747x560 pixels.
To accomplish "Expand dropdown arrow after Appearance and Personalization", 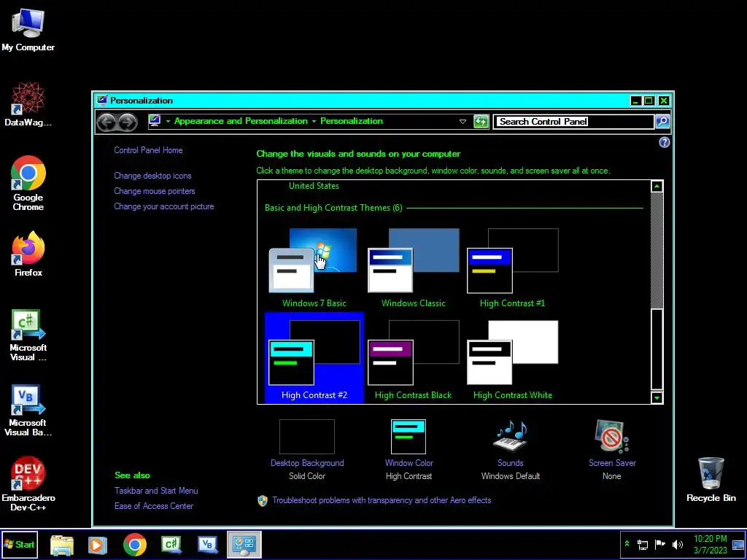I will pyautogui.click(x=314, y=122).
